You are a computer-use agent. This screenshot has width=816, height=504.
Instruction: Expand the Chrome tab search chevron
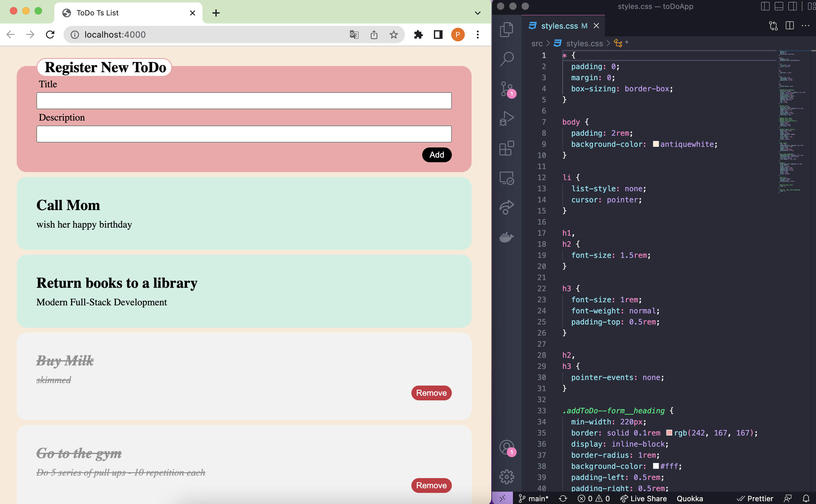[477, 13]
